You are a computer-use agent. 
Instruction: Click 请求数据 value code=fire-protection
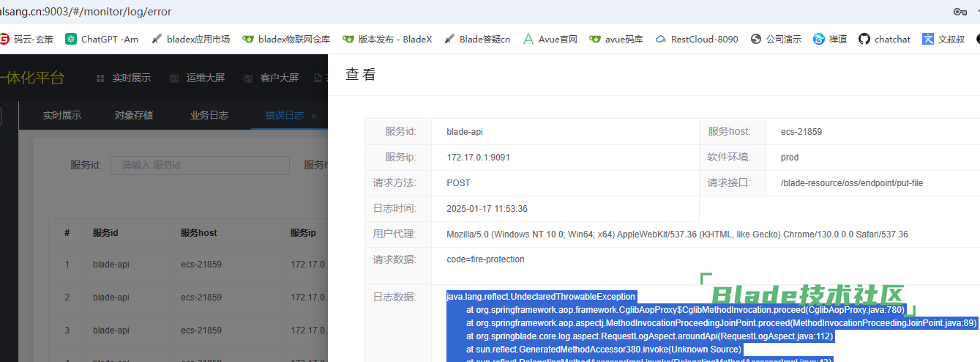click(485, 259)
